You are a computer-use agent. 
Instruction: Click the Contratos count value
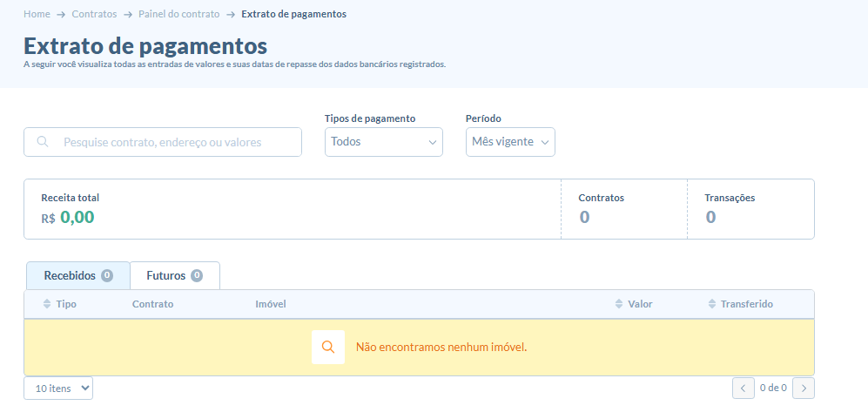point(584,217)
